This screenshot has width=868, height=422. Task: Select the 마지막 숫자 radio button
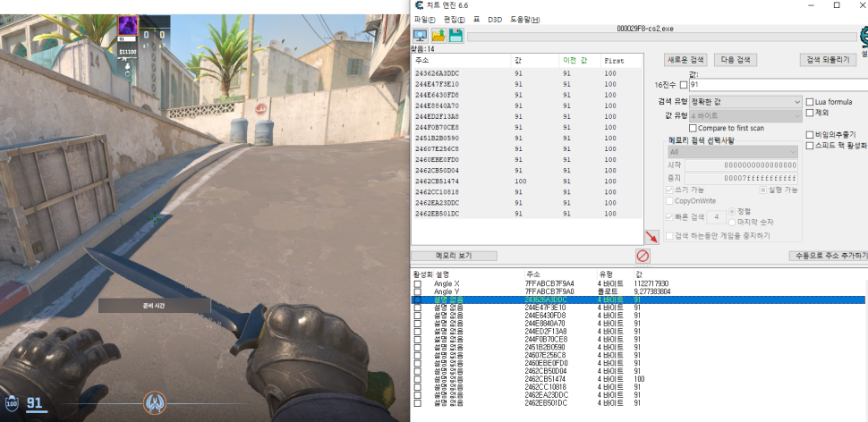click(x=732, y=222)
